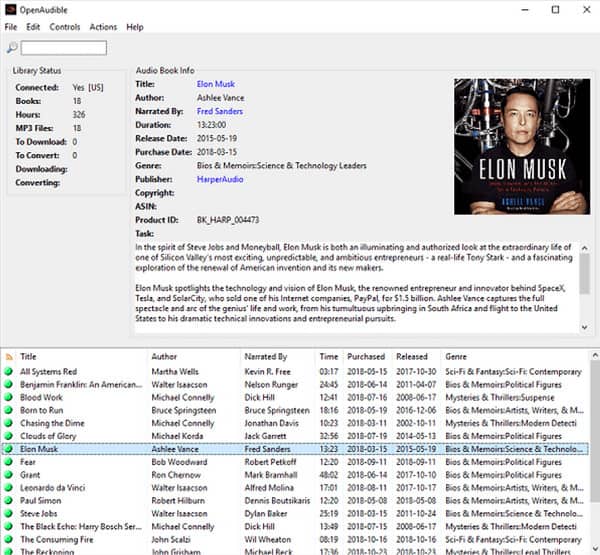
Task: Select the Fear title
Action: pyautogui.click(x=28, y=462)
